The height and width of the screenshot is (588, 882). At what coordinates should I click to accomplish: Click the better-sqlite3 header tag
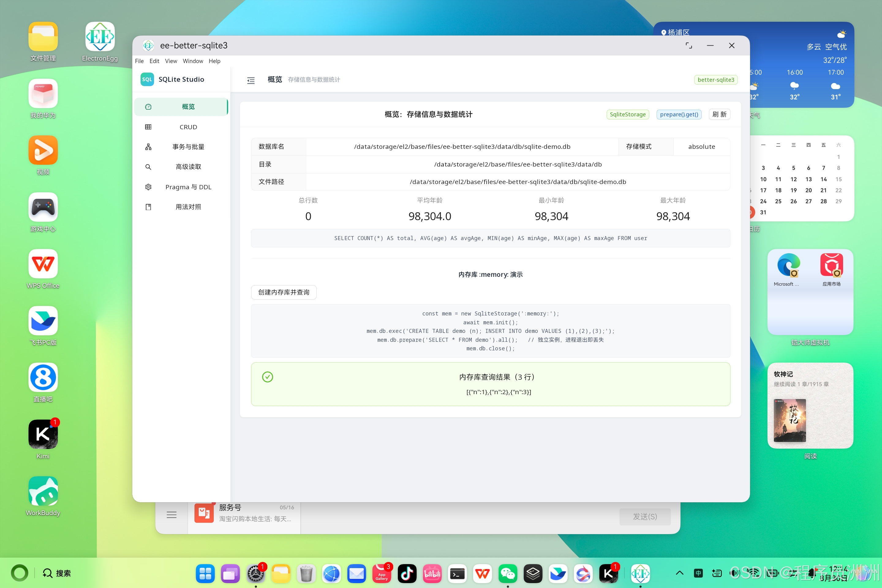point(715,80)
